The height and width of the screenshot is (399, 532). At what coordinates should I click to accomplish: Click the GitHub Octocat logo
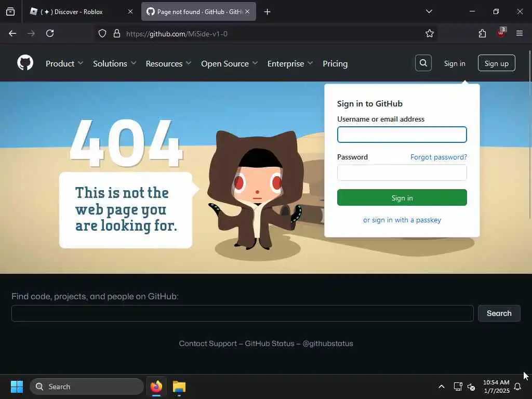coord(25,63)
